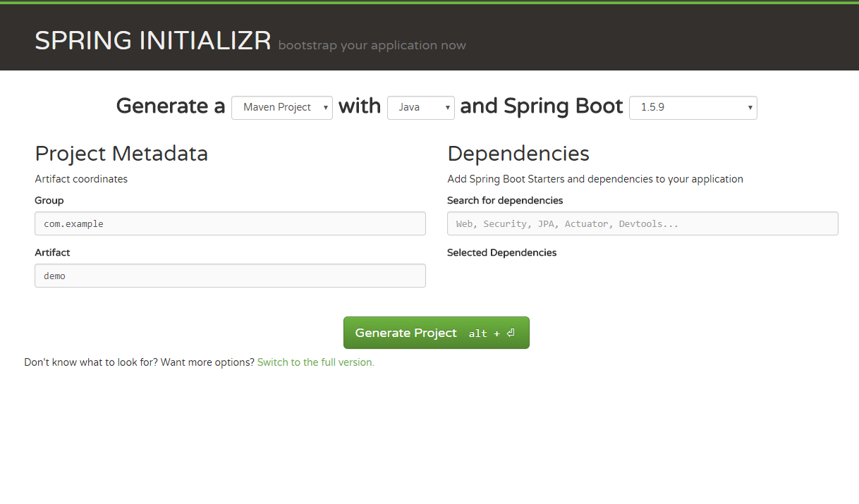The image size is (859, 504).
Task: Follow the Switch to the full version link
Action: click(316, 362)
